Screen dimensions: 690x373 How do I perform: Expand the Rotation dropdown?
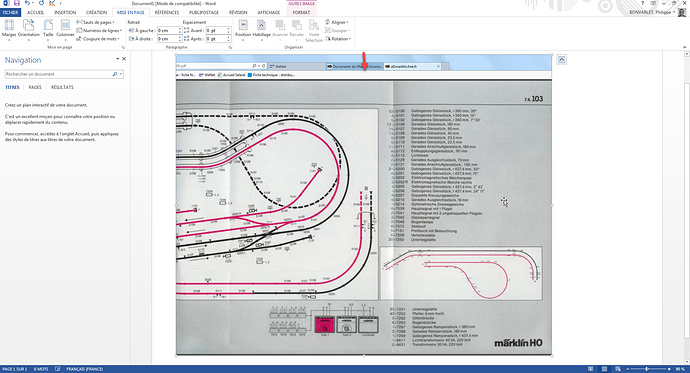338,39
